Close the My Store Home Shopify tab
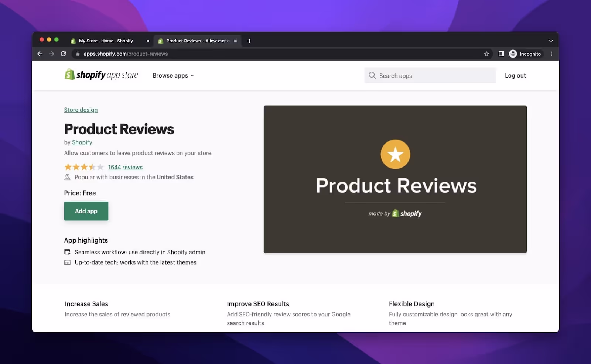This screenshot has height=364, width=591. pyautogui.click(x=148, y=41)
